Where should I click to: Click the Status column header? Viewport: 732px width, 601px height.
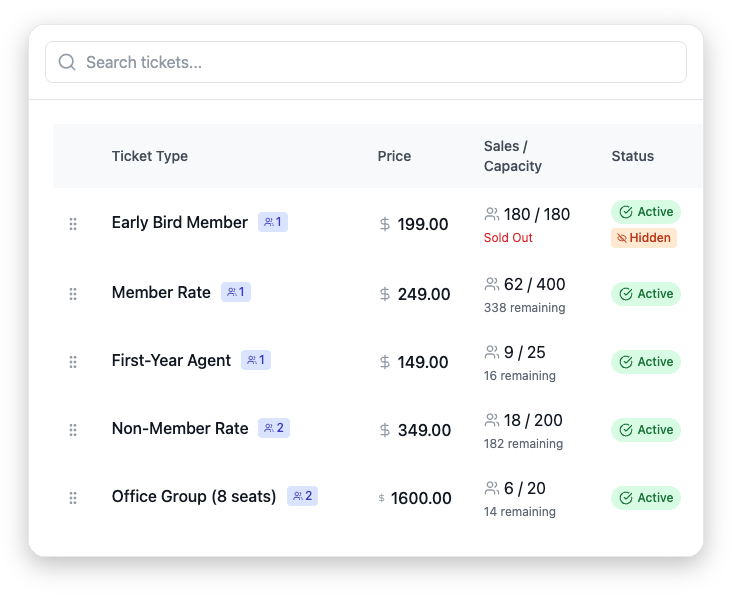tap(633, 156)
